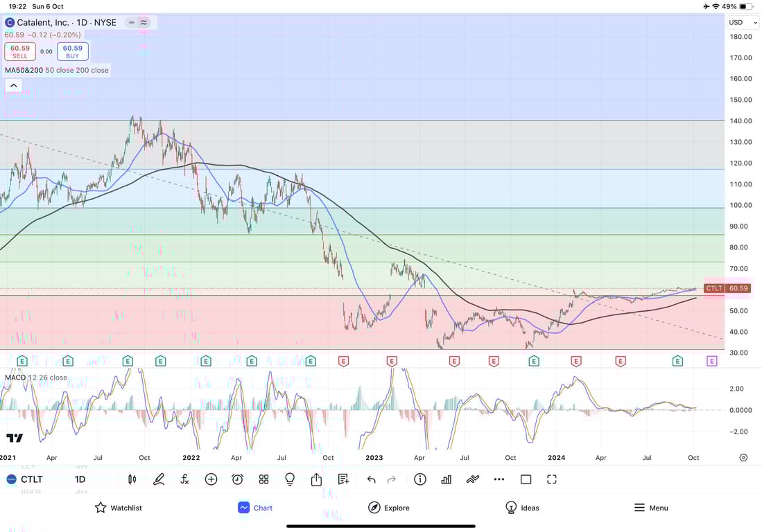Tap the overlapping lines icon in the toolbar

point(472,479)
